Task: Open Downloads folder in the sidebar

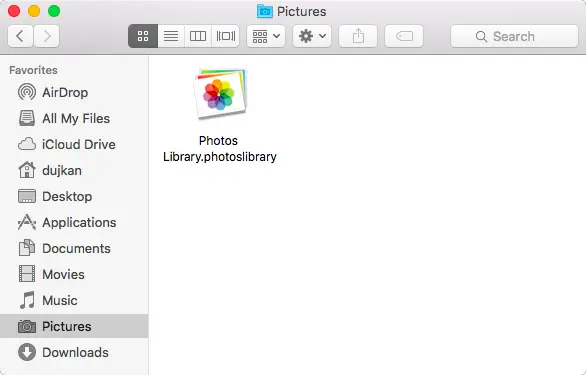Action: (74, 352)
